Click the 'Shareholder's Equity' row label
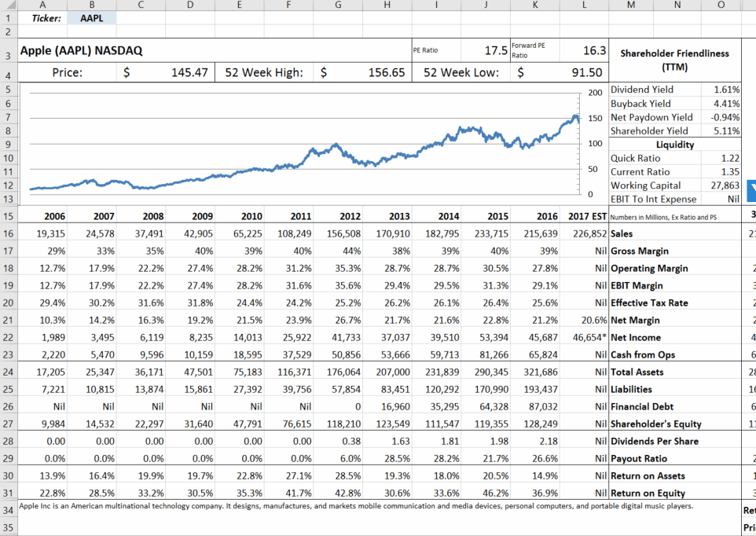The width and height of the screenshot is (756, 536). [x=655, y=424]
